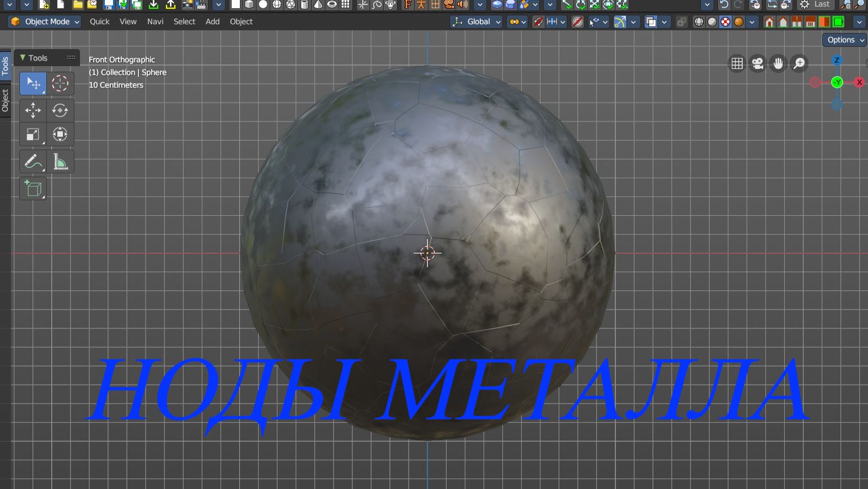Click the hand pan view icon
The image size is (868, 489).
point(778,63)
